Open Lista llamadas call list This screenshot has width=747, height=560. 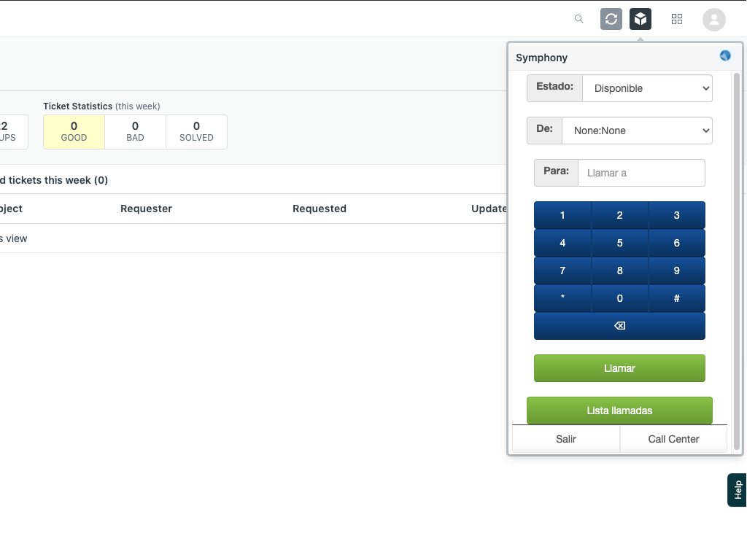619,411
